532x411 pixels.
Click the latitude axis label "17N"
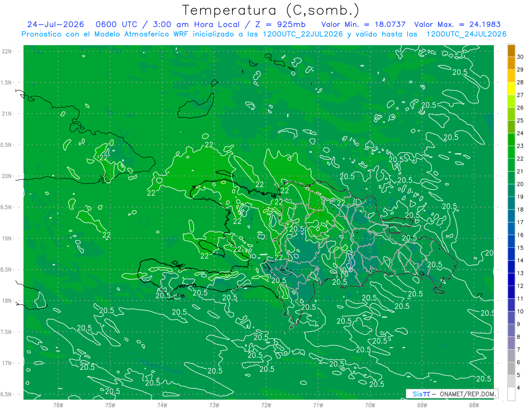7,364
